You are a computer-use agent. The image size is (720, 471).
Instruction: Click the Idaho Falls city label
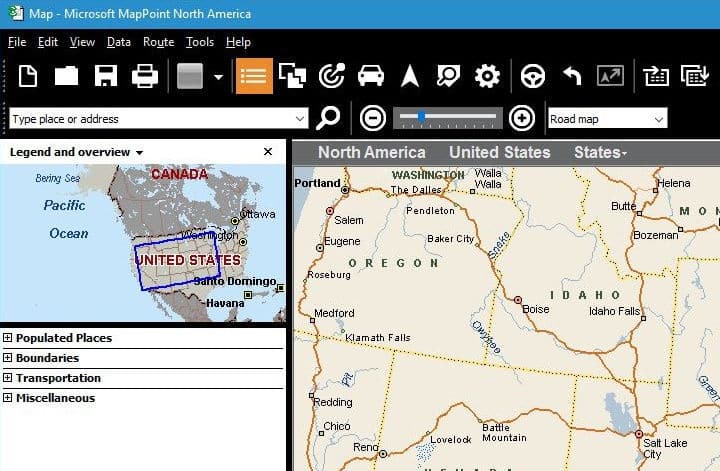tap(614, 311)
